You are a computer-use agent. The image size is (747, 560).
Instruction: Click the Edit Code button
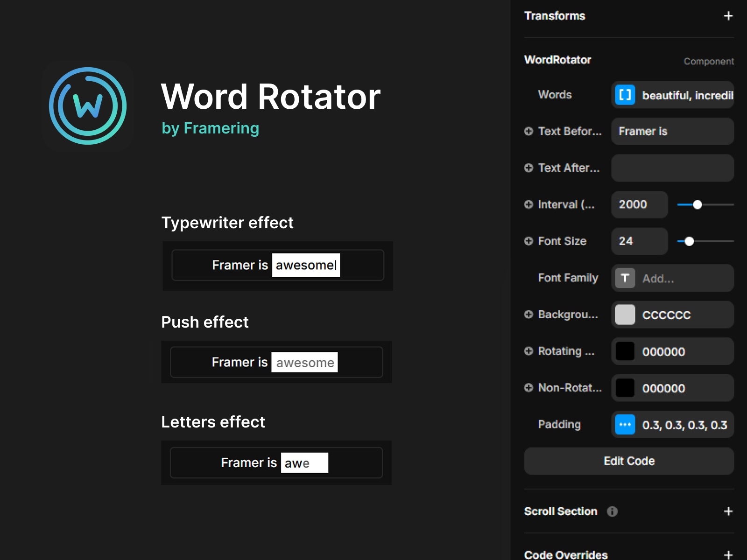pos(629,461)
